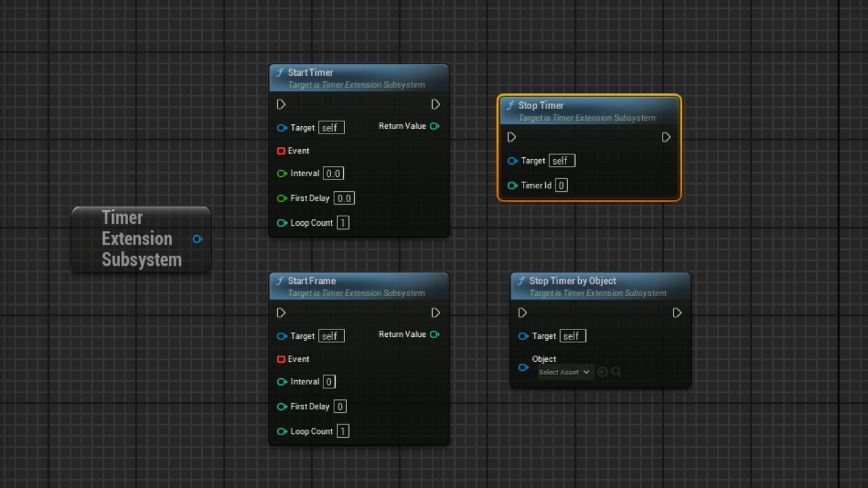Screen dimensions: 868x488
Task: Click Stop Timer output execution pin
Action: [666, 138]
